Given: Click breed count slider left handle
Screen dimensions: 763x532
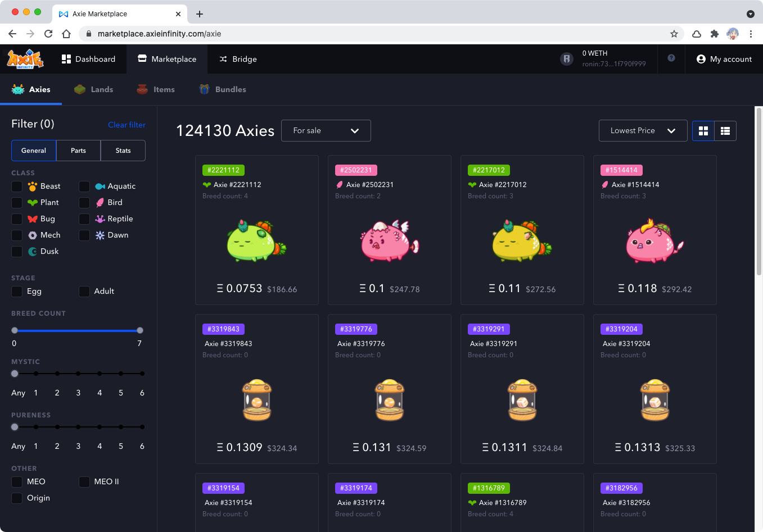Looking at the screenshot, I should pyautogui.click(x=15, y=330).
